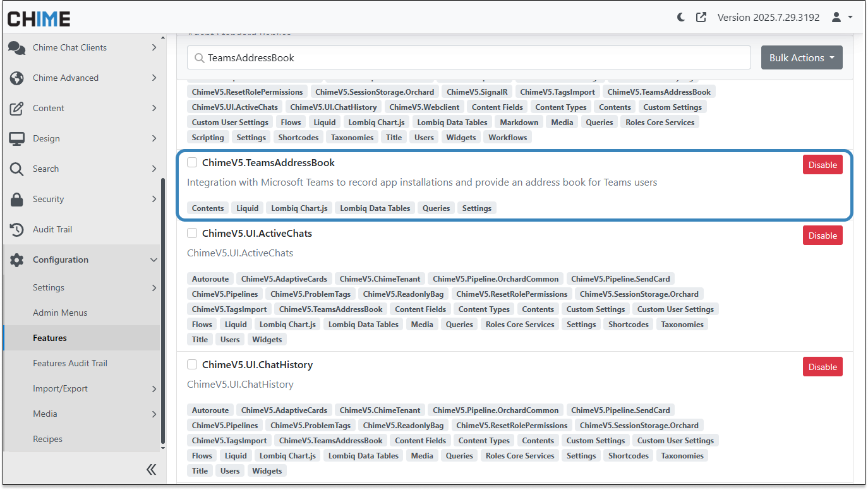Disable the ChimeV5.TeamsAddressBook feature
The image size is (868, 490).
(823, 165)
